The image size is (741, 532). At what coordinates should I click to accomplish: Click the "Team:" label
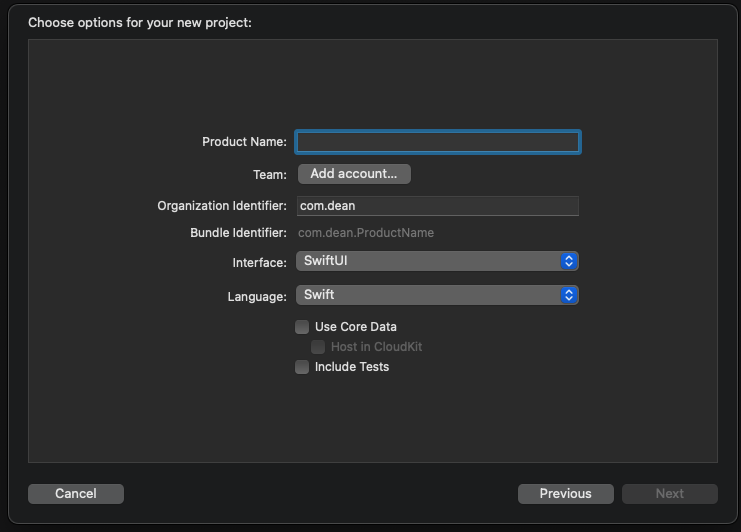(270, 174)
